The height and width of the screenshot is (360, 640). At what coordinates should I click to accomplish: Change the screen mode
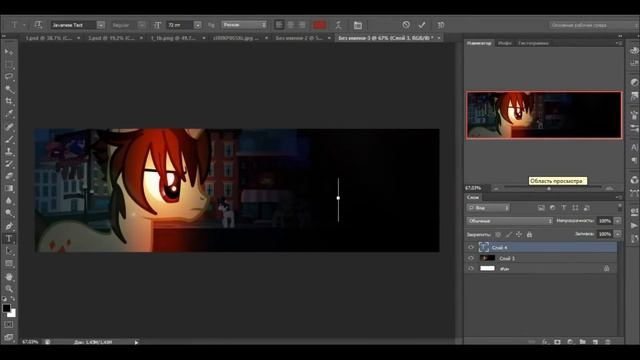pyautogui.click(x=9, y=337)
